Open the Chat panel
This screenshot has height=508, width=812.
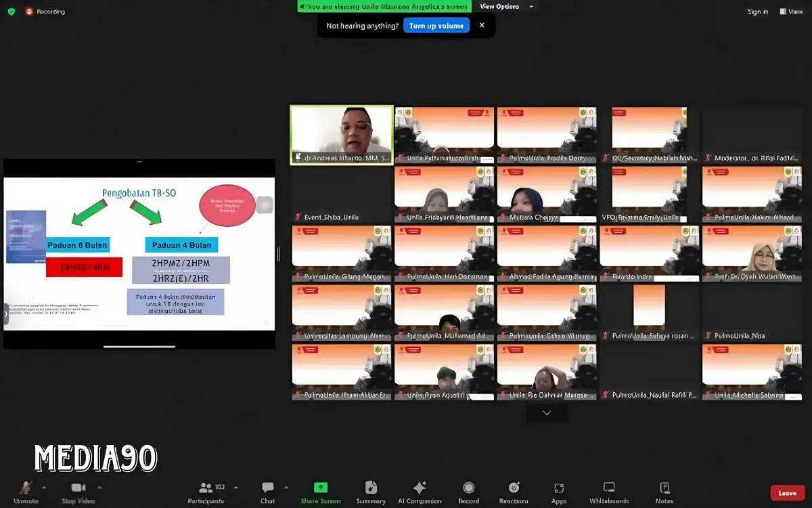tap(267, 488)
